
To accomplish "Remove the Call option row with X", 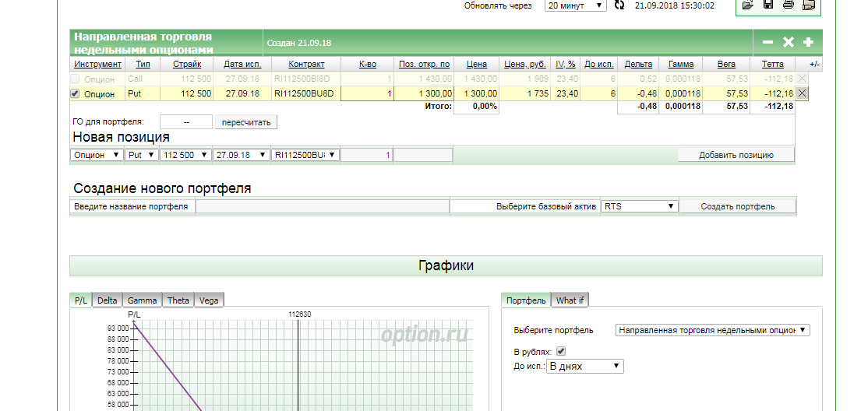I will 802,79.
